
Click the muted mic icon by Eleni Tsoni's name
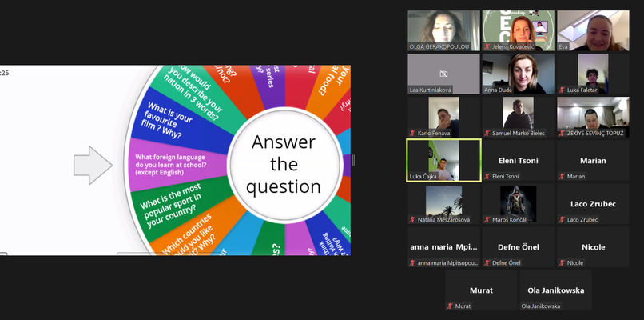pos(487,176)
